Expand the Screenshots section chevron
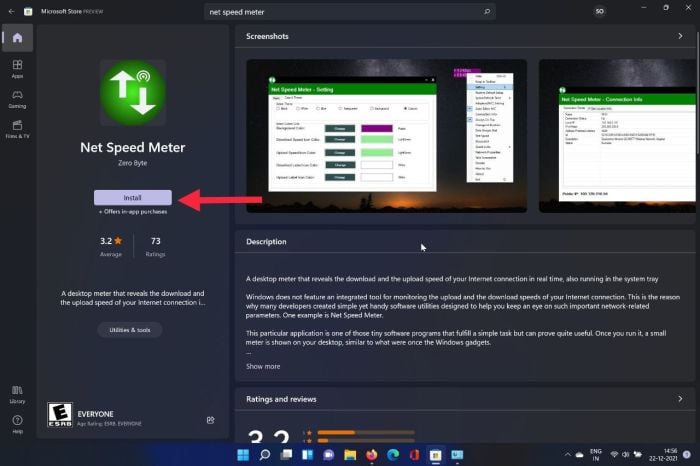The width and height of the screenshot is (700, 466). pos(680,36)
